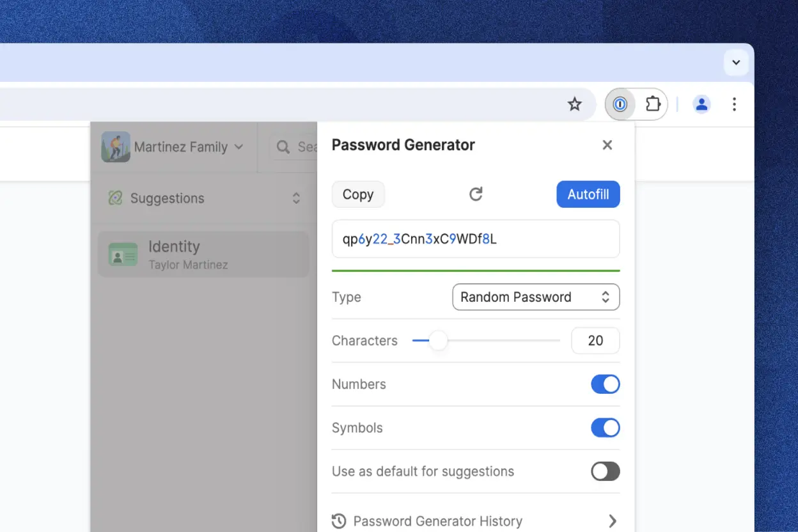Click the search magnifier icon
The width and height of the screenshot is (798, 532).
(x=283, y=148)
